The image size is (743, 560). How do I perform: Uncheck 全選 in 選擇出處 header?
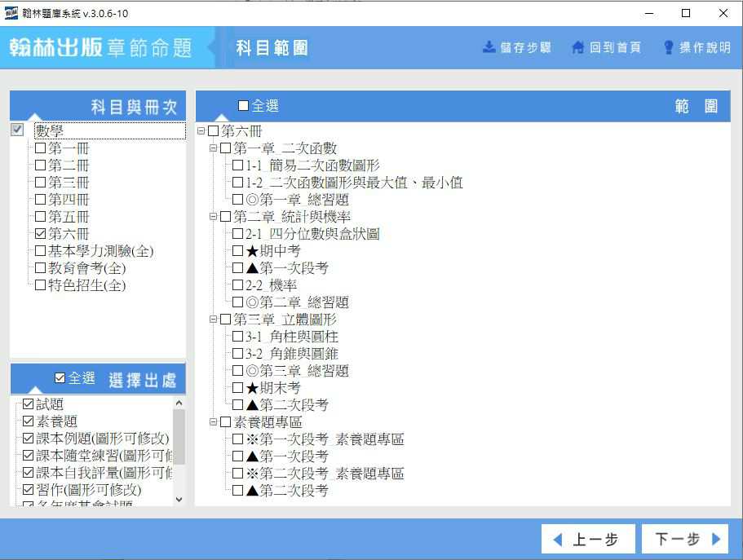pyautogui.click(x=60, y=377)
